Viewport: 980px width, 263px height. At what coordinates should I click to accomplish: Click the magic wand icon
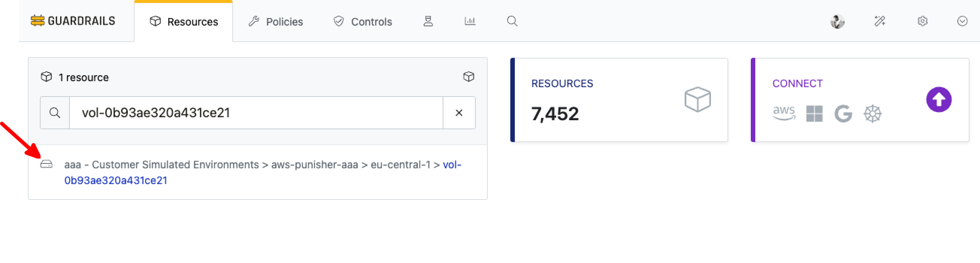pyautogui.click(x=880, y=21)
